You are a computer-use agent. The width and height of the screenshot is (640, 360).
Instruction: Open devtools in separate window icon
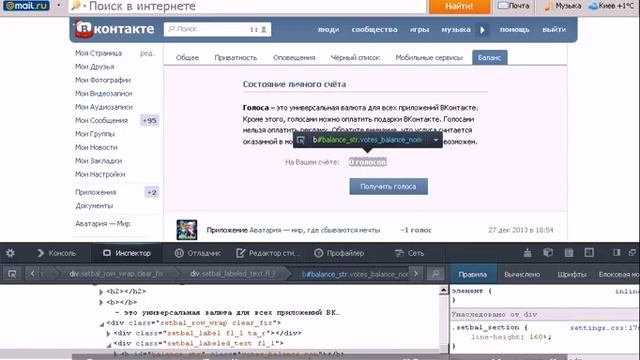coord(632,253)
